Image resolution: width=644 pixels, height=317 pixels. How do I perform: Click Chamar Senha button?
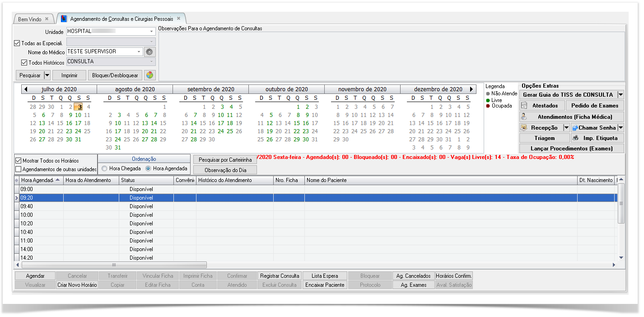point(594,128)
